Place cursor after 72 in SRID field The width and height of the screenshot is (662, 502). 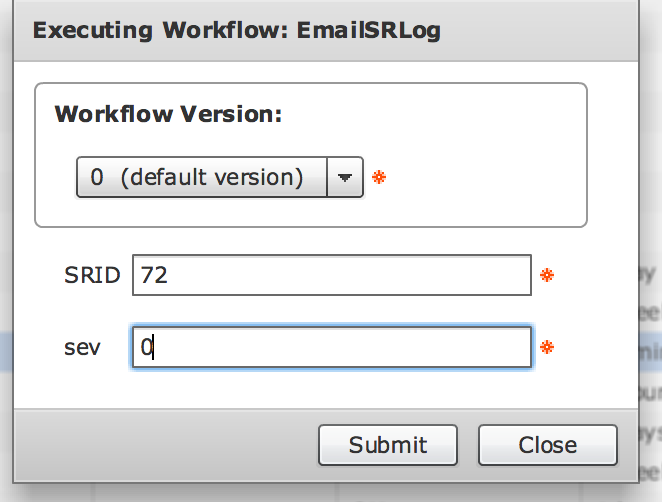tap(170, 275)
